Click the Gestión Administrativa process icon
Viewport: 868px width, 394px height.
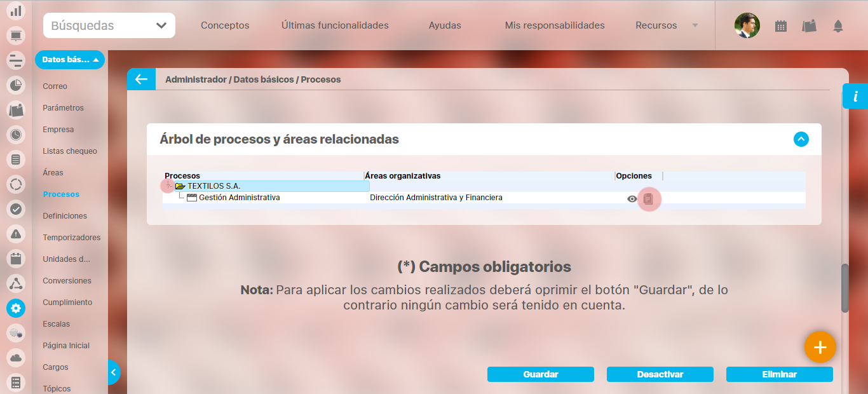(191, 198)
